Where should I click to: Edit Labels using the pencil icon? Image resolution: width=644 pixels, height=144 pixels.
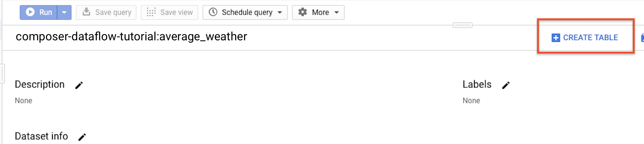506,85
